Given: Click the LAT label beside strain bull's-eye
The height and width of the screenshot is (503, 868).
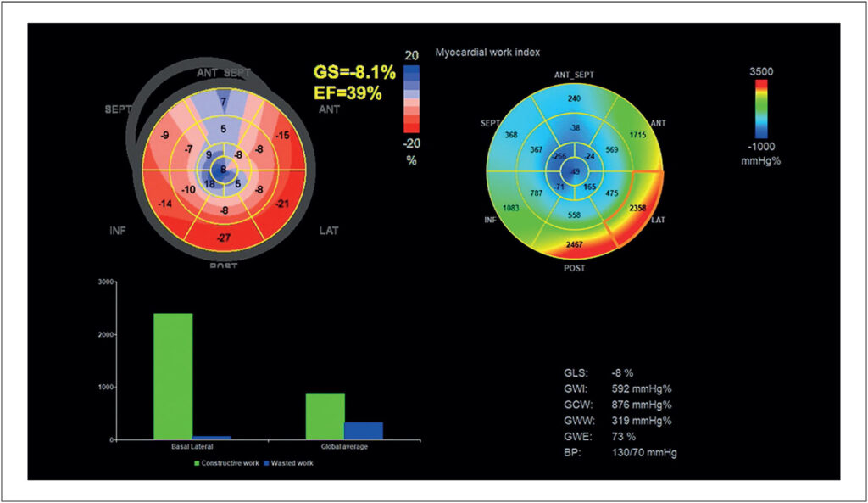Looking at the screenshot, I should [329, 231].
